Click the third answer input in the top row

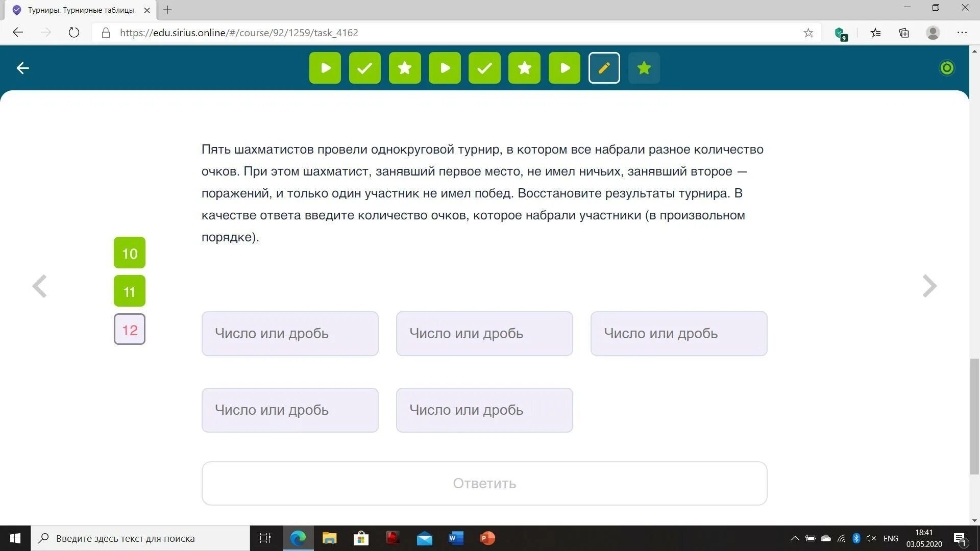[x=678, y=334]
